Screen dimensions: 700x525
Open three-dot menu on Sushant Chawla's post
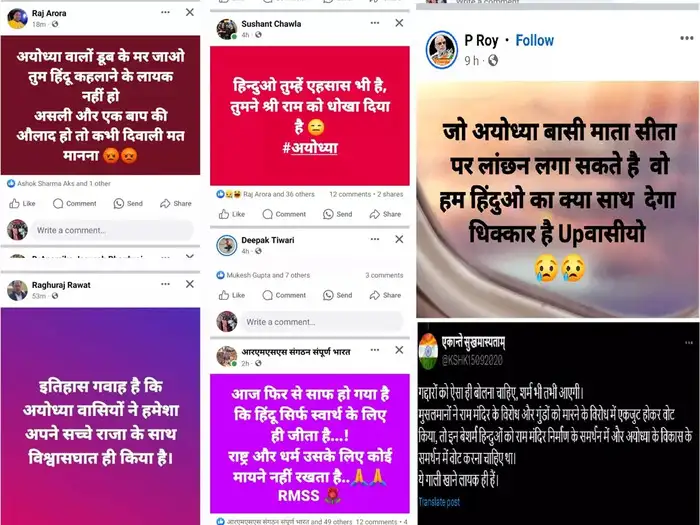coord(375,23)
